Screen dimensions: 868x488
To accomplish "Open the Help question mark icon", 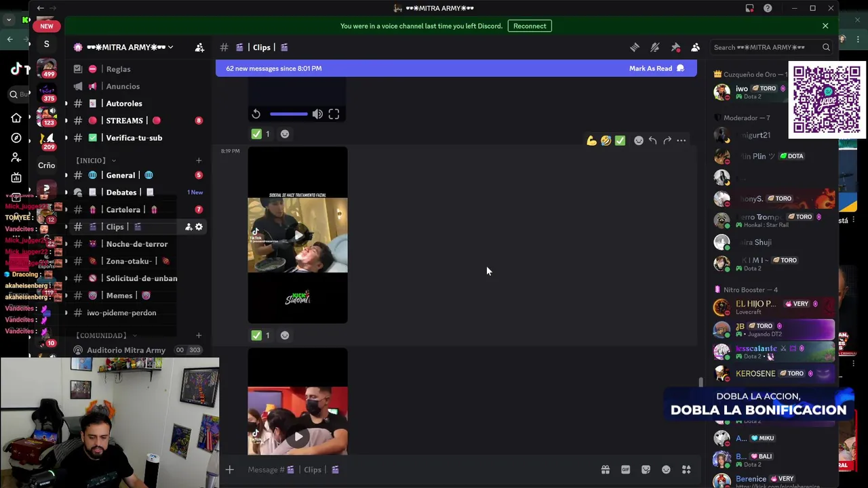I will coord(768,8).
